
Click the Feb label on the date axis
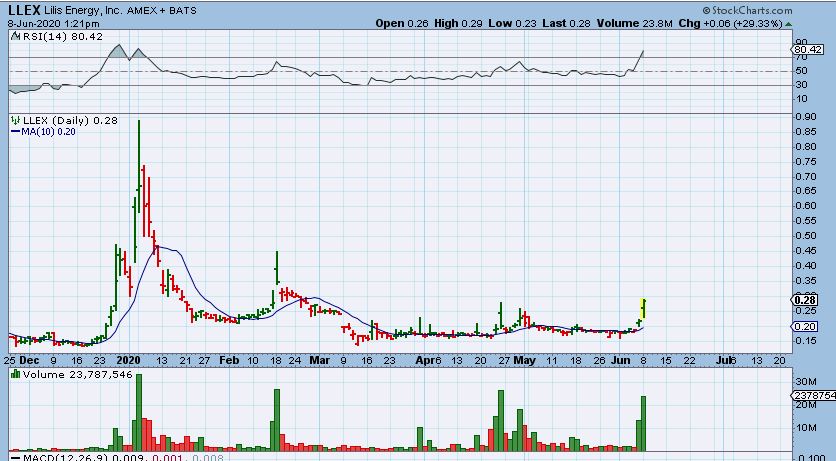(x=228, y=357)
